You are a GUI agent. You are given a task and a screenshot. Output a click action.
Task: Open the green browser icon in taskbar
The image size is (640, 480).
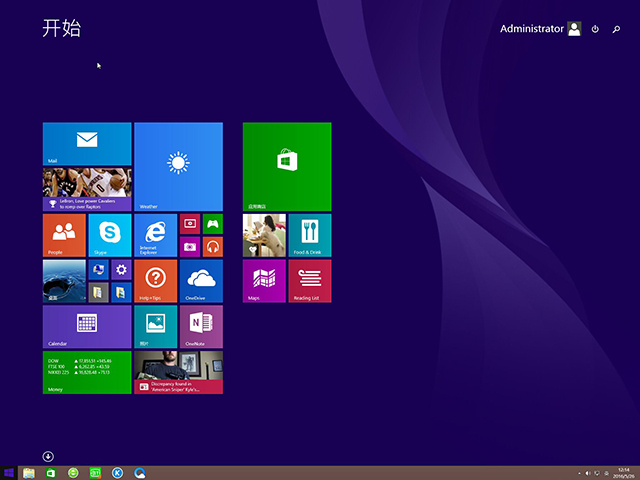tap(73, 473)
